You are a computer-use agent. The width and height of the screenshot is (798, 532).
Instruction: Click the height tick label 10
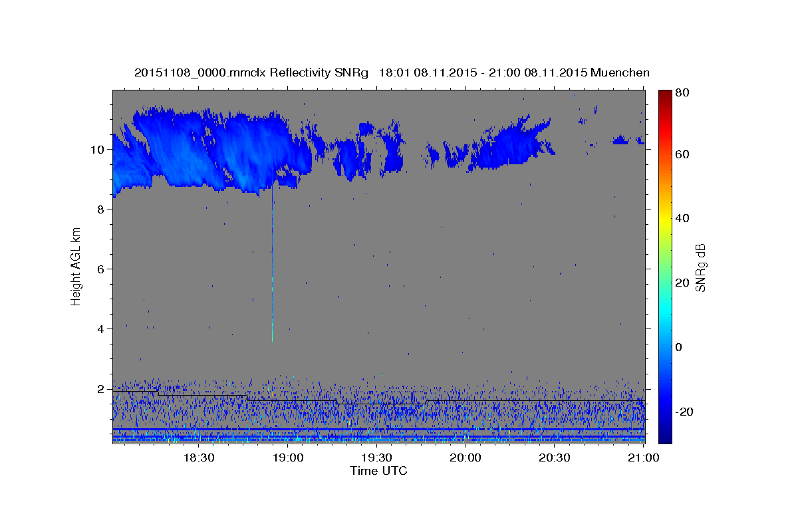point(98,149)
